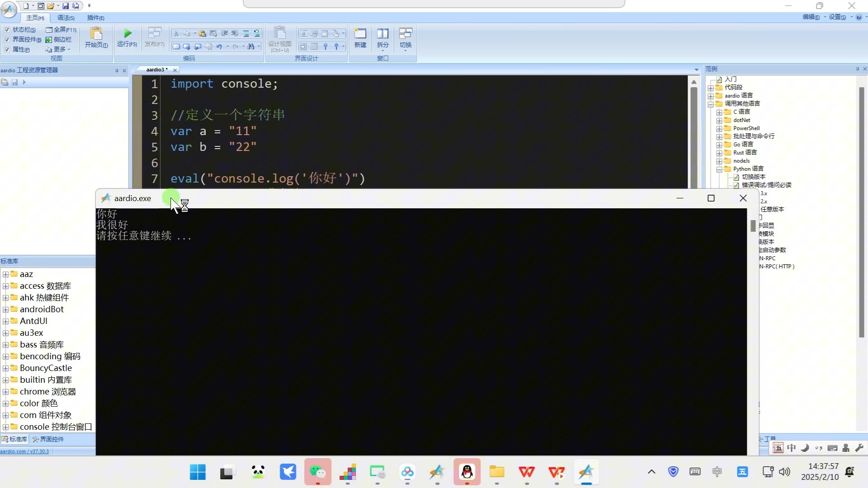Click the QQ penguin icon in the taskbar

pos(467,472)
